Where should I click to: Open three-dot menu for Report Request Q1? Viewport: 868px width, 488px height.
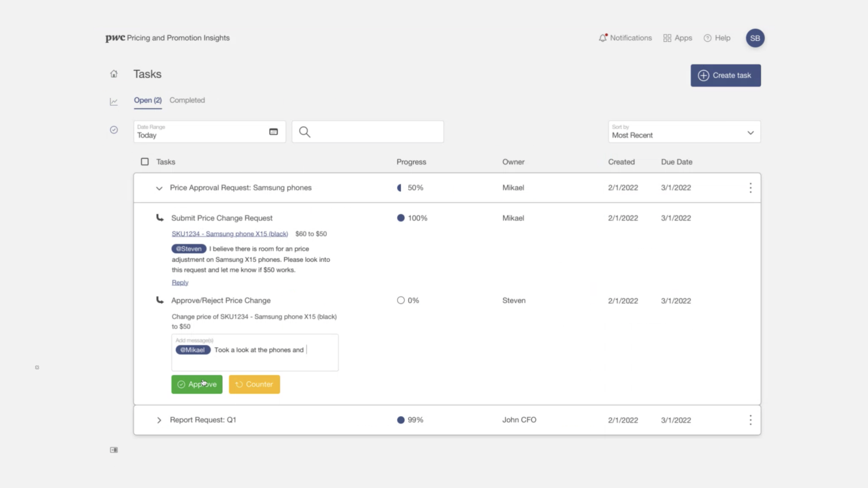(x=750, y=420)
